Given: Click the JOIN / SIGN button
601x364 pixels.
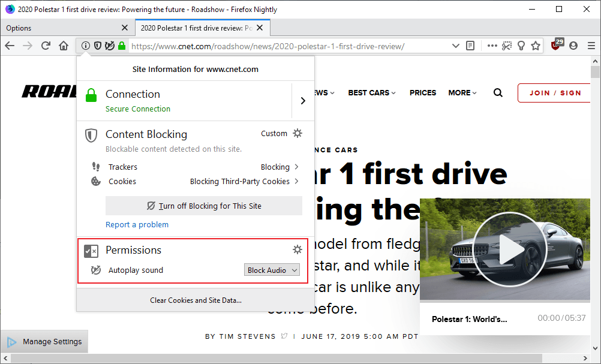Looking at the screenshot, I should point(554,93).
